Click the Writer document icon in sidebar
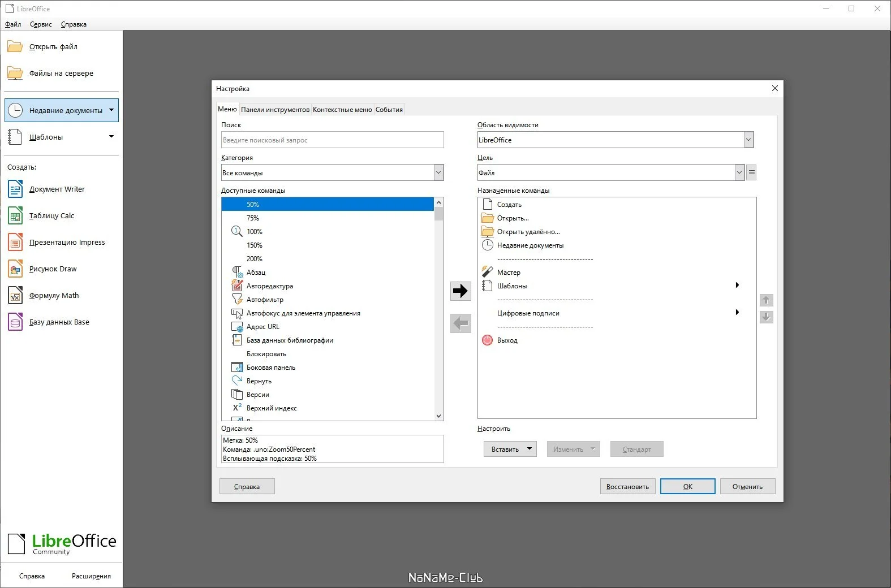 15,189
